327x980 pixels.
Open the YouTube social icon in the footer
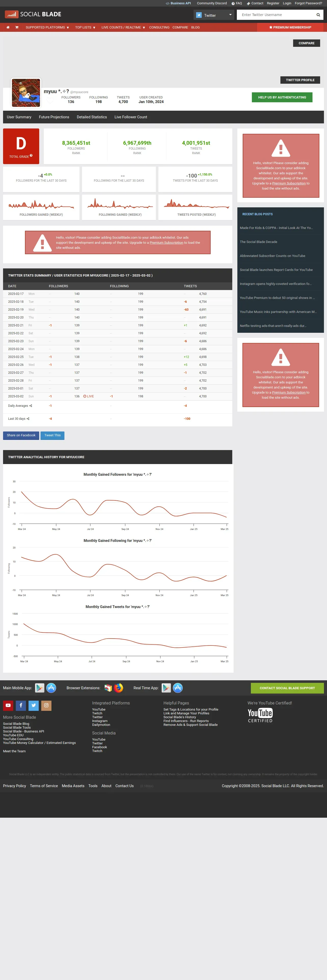click(x=8, y=705)
